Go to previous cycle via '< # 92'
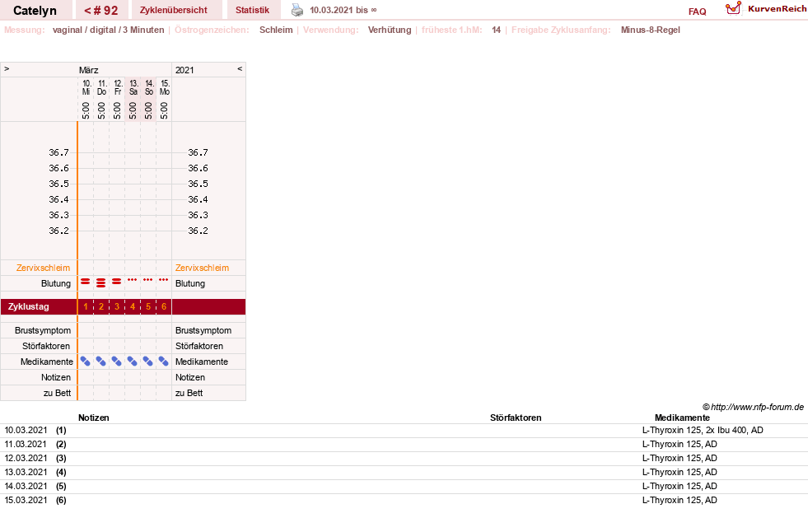This screenshot has height=532, width=808. coord(101,11)
